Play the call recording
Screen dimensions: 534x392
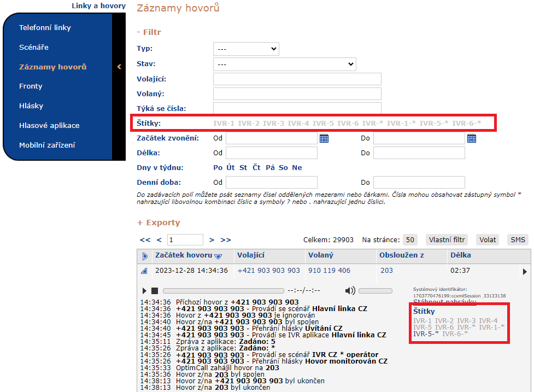point(144,291)
